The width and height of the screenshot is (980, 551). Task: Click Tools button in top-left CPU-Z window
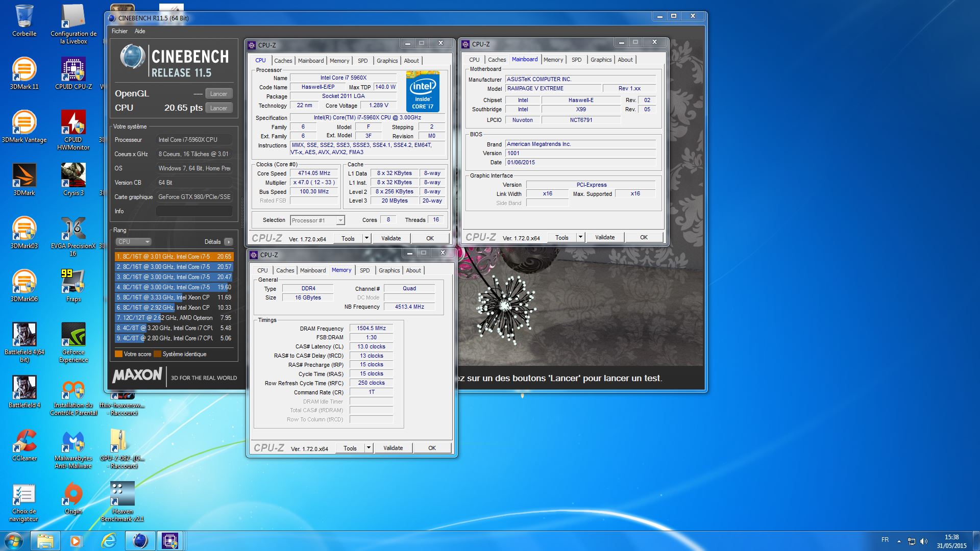[348, 238]
